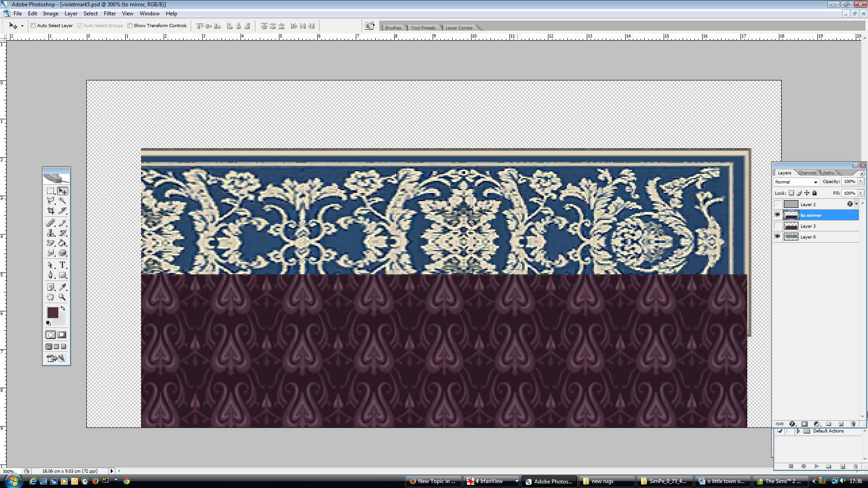Enable Show Transform Controls checkbox
The height and width of the screenshot is (488, 868).
(x=130, y=26)
